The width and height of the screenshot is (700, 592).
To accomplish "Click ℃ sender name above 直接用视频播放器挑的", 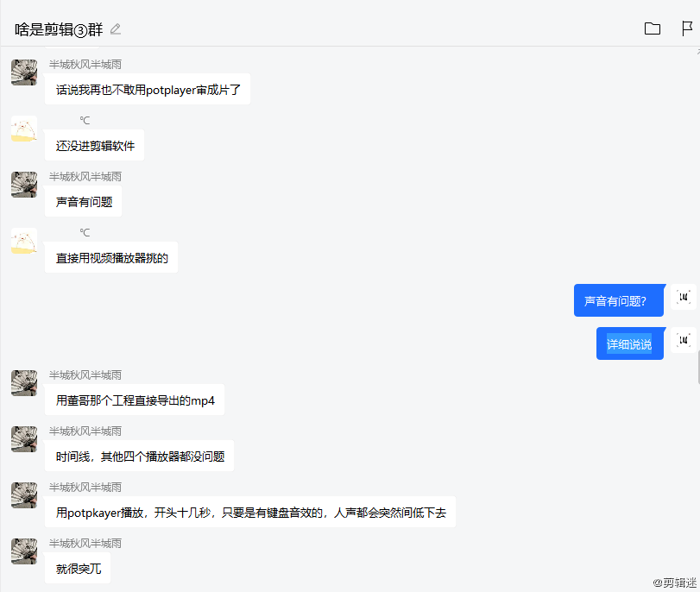I will [85, 233].
